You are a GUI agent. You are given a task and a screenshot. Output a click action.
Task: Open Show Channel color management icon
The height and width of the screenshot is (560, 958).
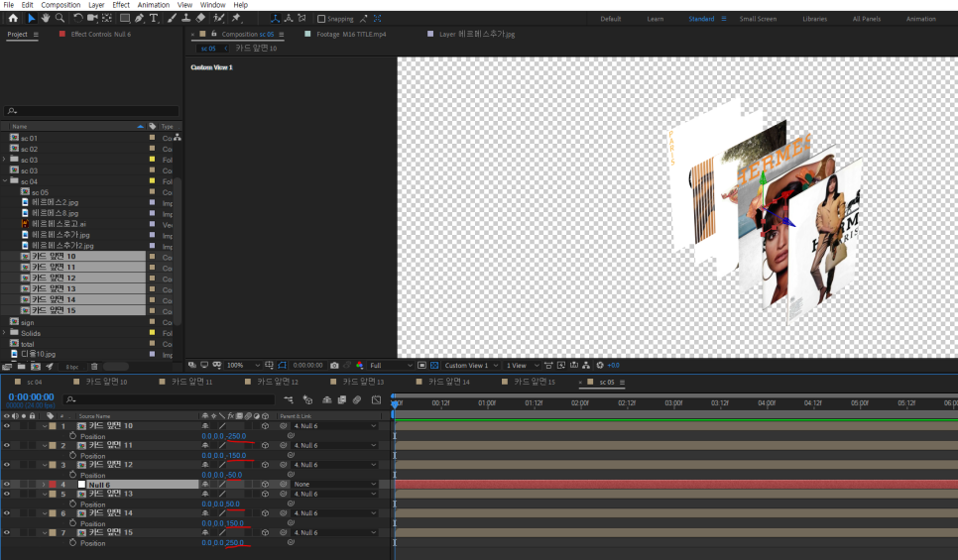pos(359,365)
